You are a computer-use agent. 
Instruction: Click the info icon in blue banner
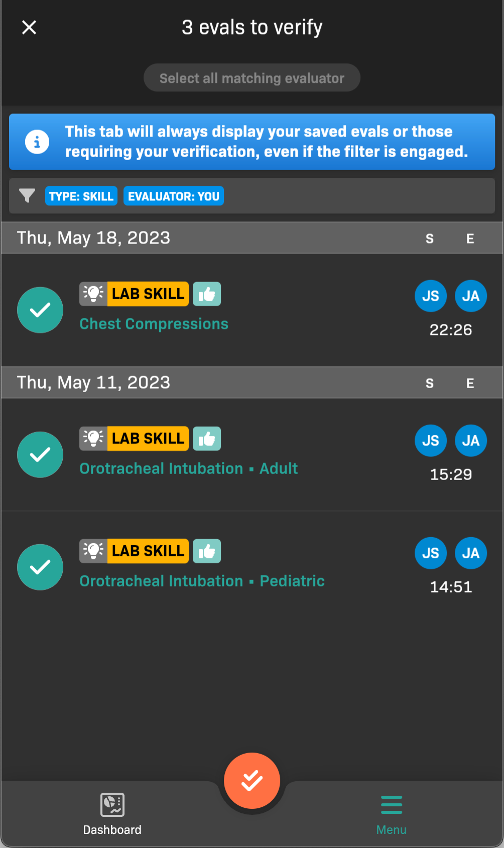37,142
